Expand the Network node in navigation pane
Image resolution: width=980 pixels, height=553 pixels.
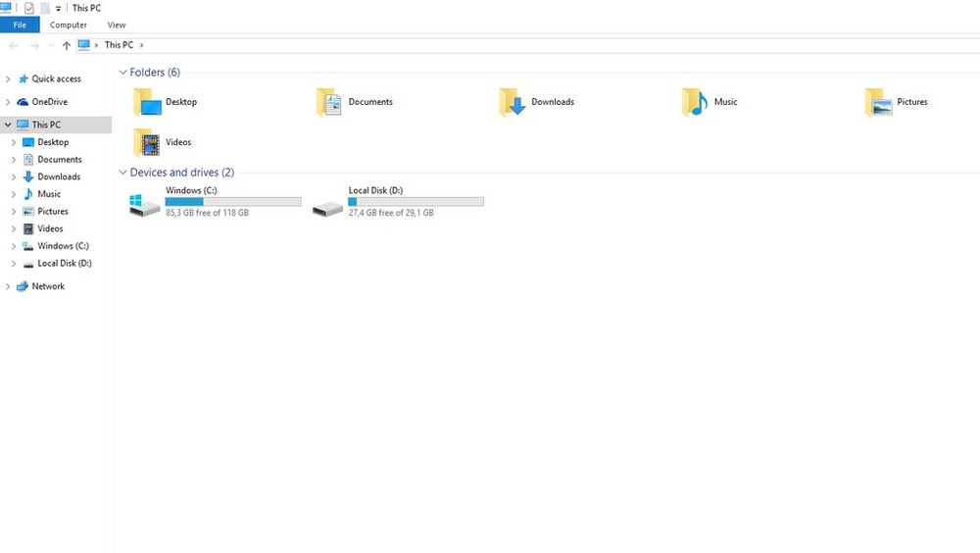[8, 287]
